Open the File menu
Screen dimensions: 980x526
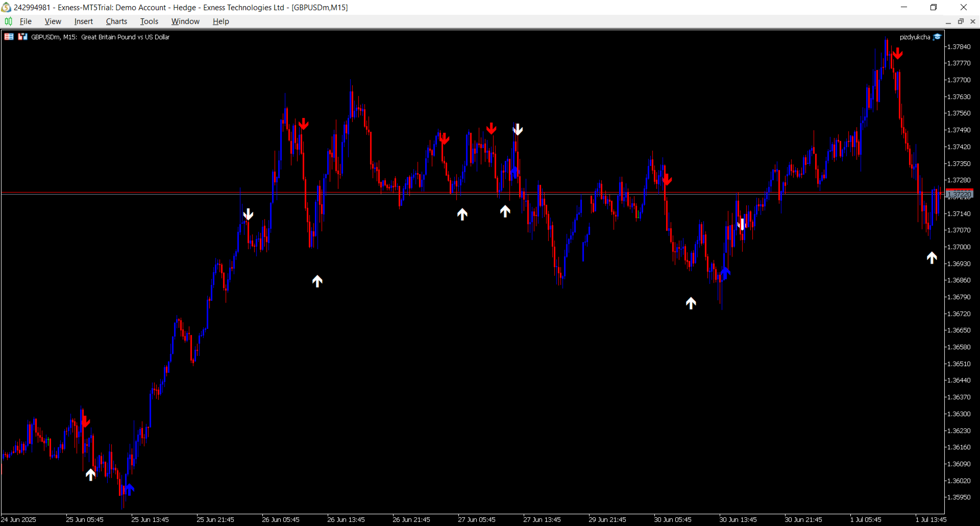pyautogui.click(x=25, y=21)
